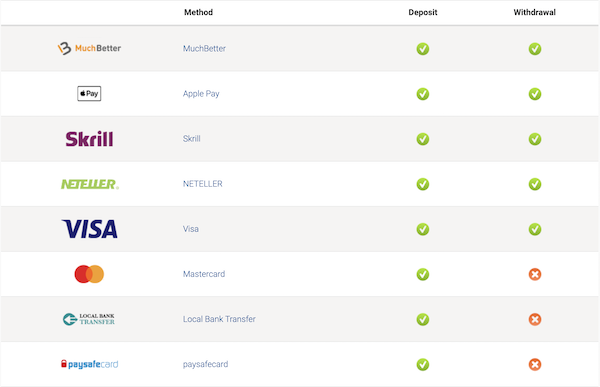Screen dimensions: 600x387
Task: Click the Method column header
Action: (x=198, y=12)
